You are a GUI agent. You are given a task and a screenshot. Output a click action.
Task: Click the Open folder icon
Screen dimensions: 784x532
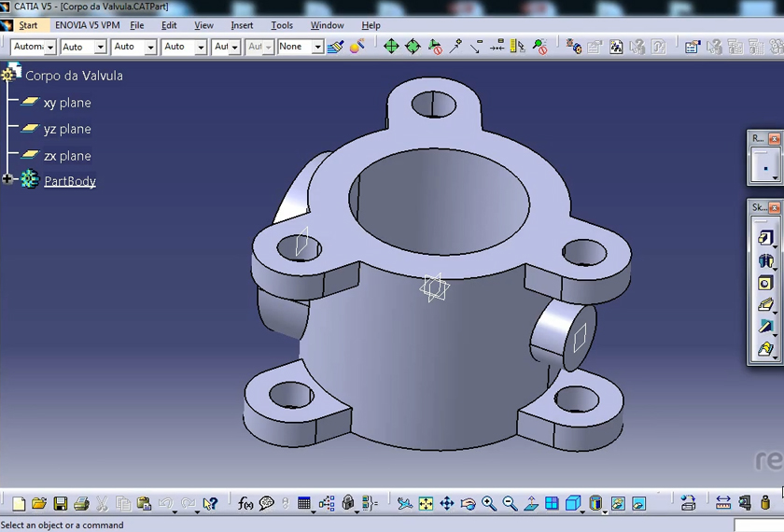coord(39,504)
